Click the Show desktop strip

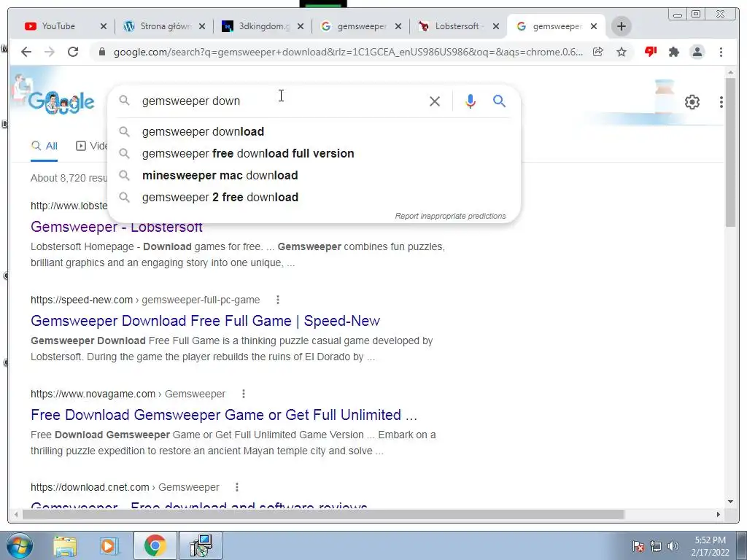click(741, 545)
